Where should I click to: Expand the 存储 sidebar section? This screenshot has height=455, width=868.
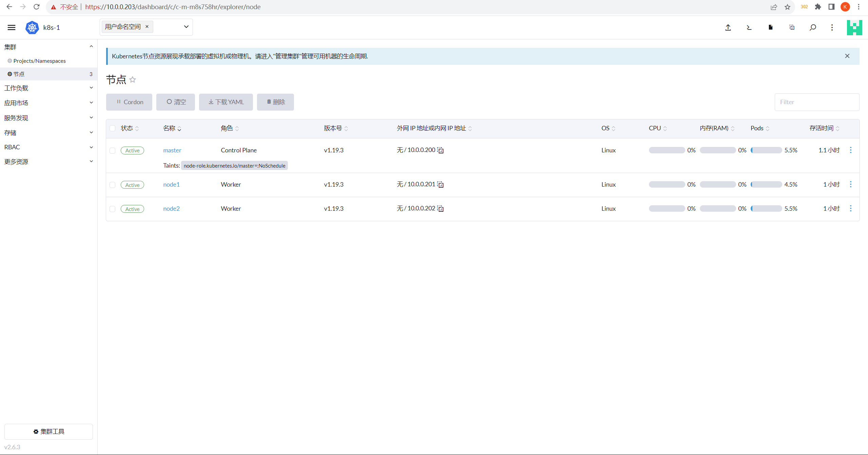coord(91,133)
